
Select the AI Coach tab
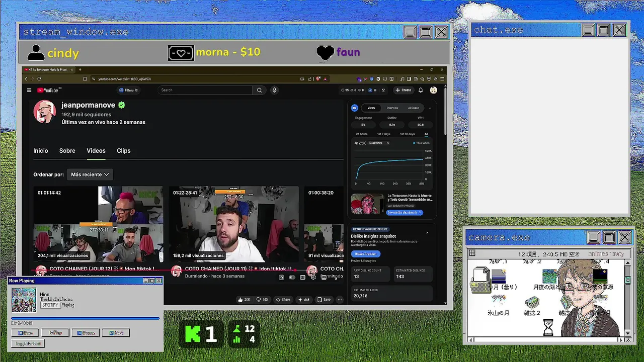pyautogui.click(x=414, y=108)
